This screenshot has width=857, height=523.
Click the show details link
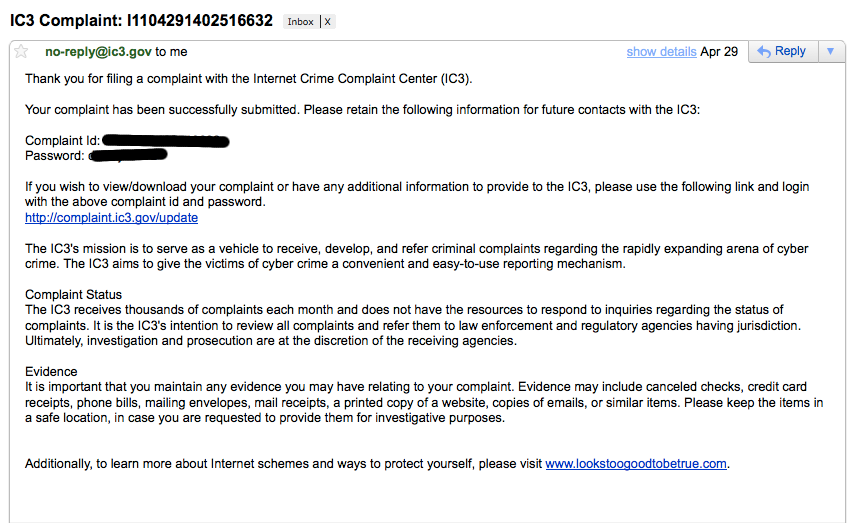coord(661,52)
